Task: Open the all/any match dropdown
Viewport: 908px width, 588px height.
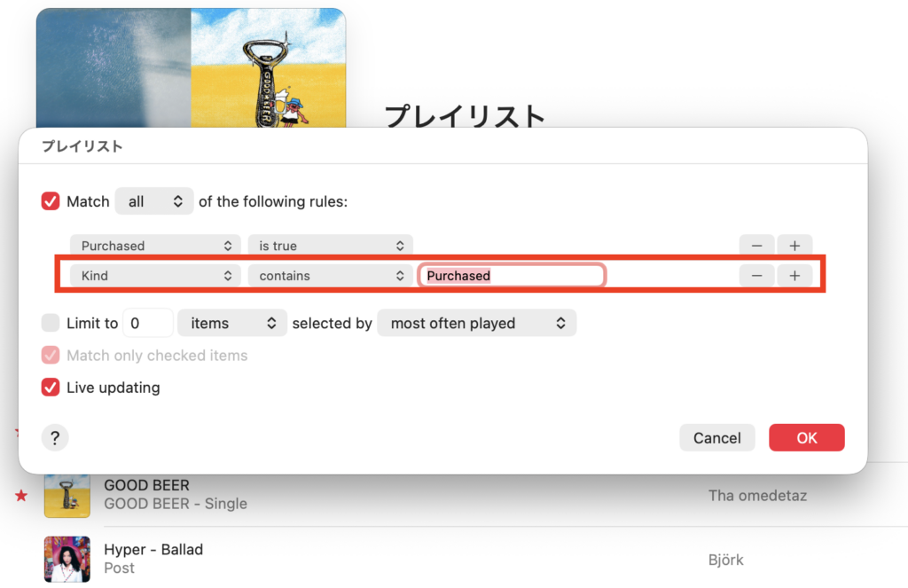Action: (154, 201)
